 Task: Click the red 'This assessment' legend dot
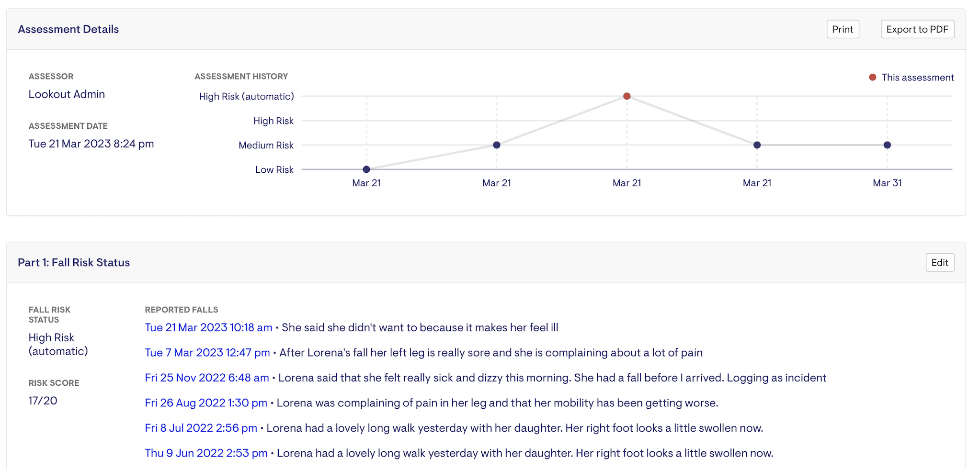coord(873,78)
